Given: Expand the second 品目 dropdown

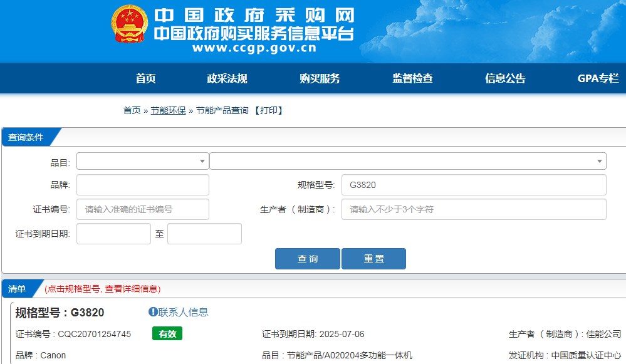Looking at the screenshot, I should (x=407, y=161).
